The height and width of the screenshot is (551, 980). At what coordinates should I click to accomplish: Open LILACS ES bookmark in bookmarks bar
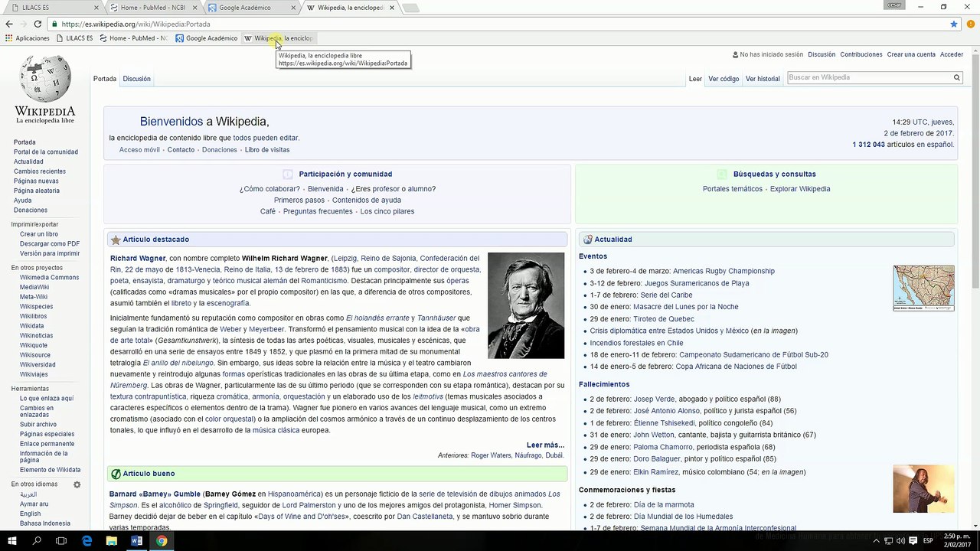74,38
